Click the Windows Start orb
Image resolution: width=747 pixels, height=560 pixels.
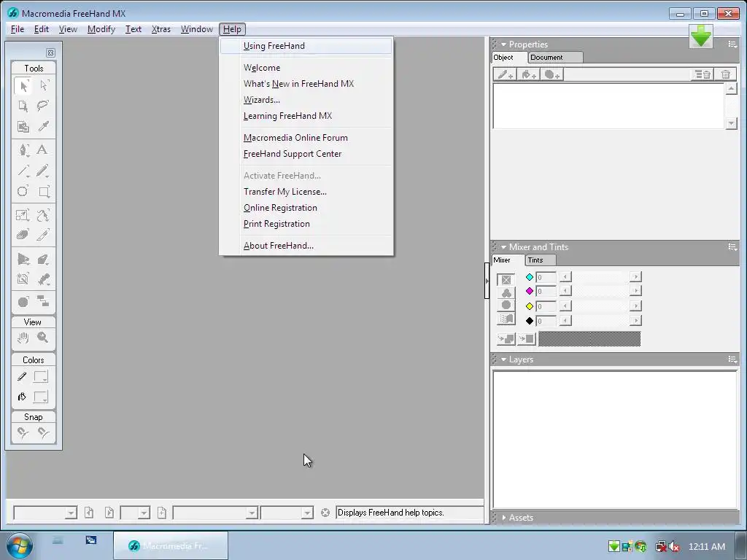coord(20,545)
